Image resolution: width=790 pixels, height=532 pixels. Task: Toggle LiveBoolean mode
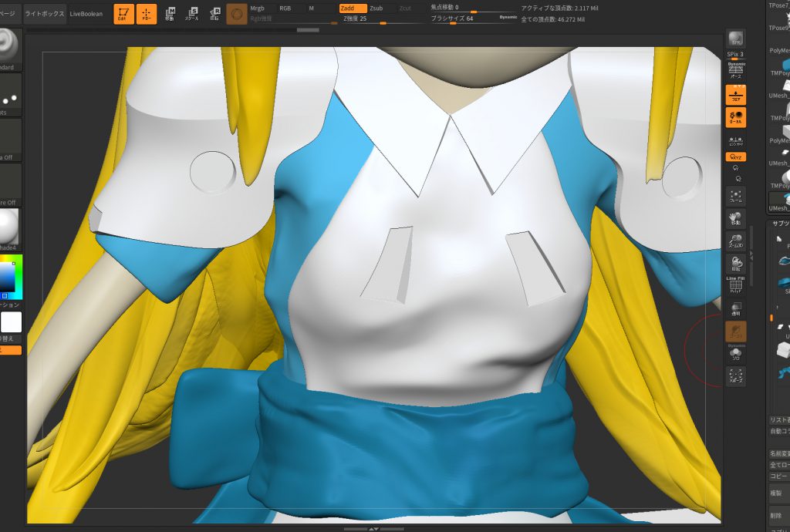coord(86,14)
